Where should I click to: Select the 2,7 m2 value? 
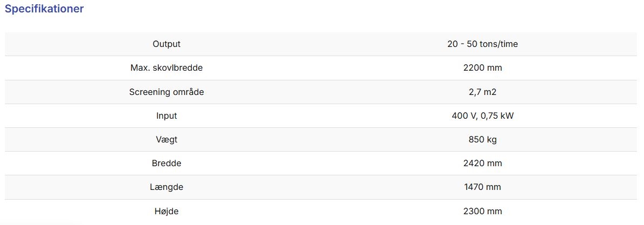pos(482,92)
